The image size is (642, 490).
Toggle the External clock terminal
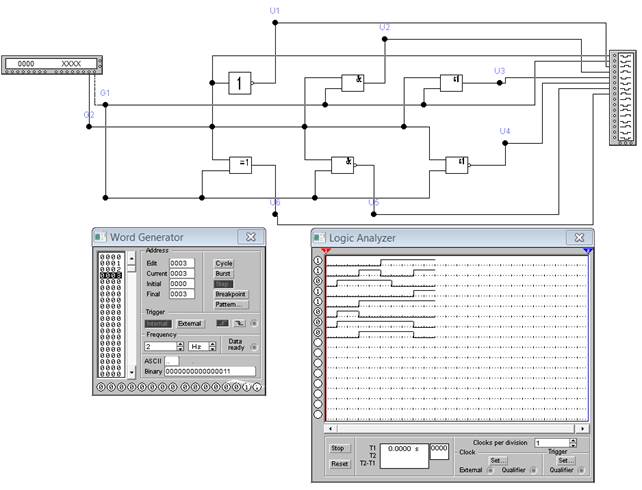(x=490, y=469)
